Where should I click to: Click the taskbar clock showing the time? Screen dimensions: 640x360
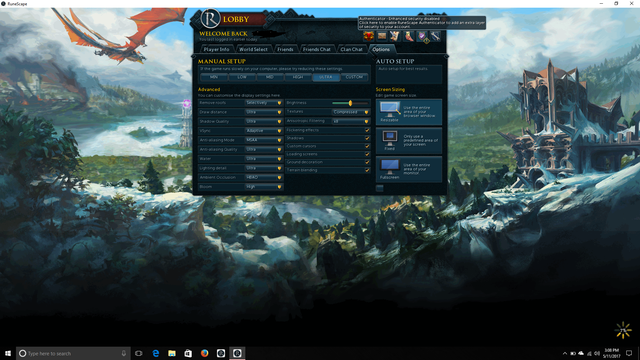(611, 353)
